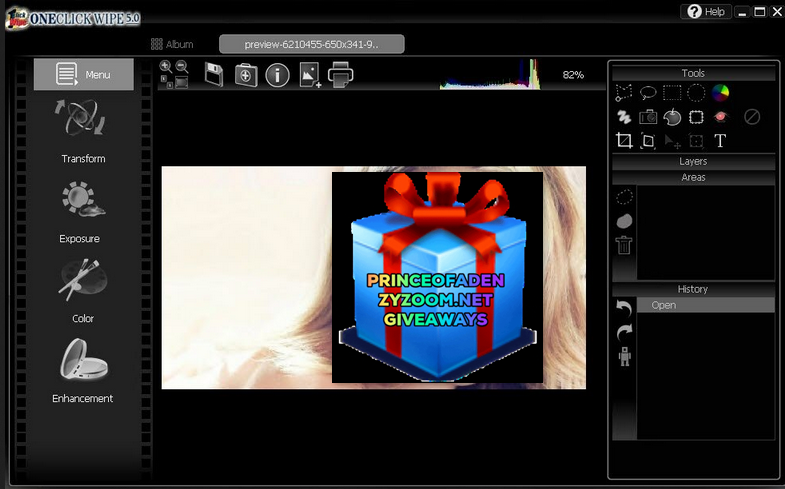The height and width of the screenshot is (489, 785).
Task: Delete area with the trash icon
Action: pos(624,245)
